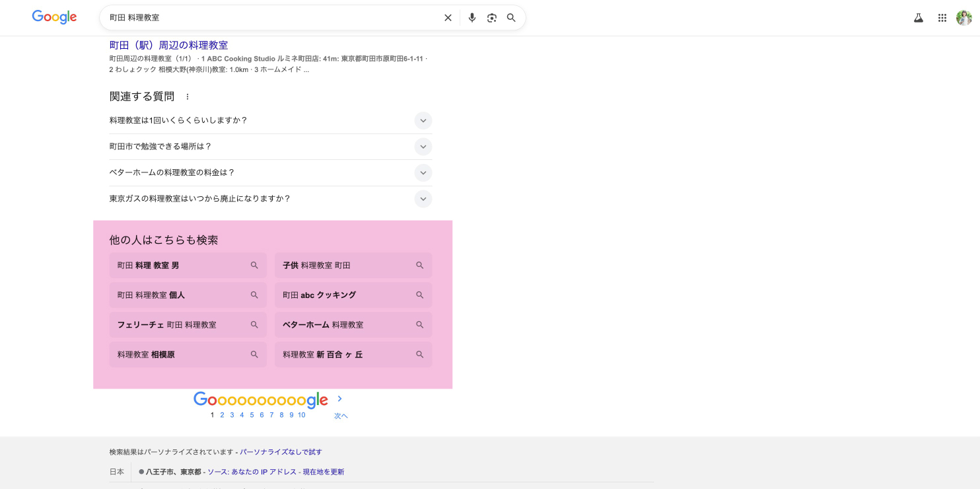Open Google Lens image search
Viewport: 980px width, 489px height.
click(491, 18)
